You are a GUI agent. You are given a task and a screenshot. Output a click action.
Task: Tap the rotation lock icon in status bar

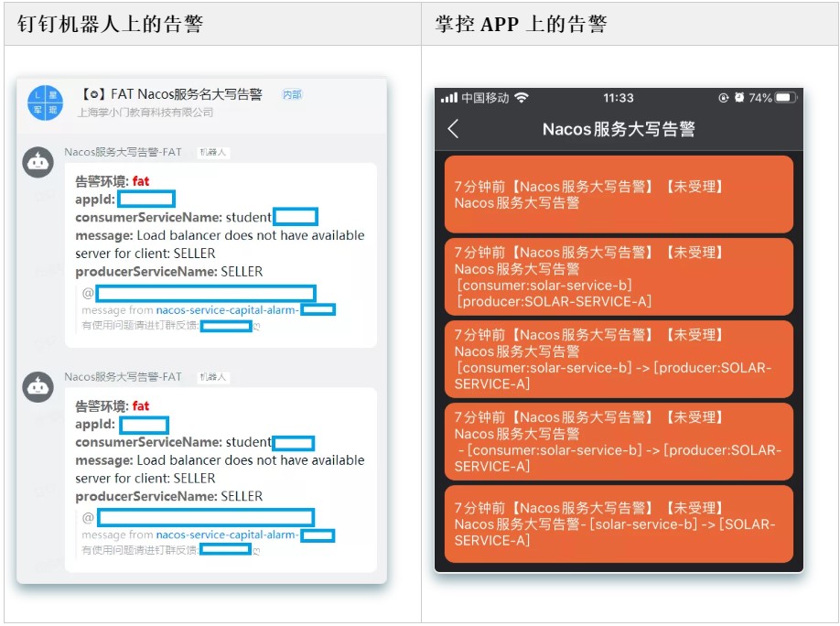(x=723, y=98)
